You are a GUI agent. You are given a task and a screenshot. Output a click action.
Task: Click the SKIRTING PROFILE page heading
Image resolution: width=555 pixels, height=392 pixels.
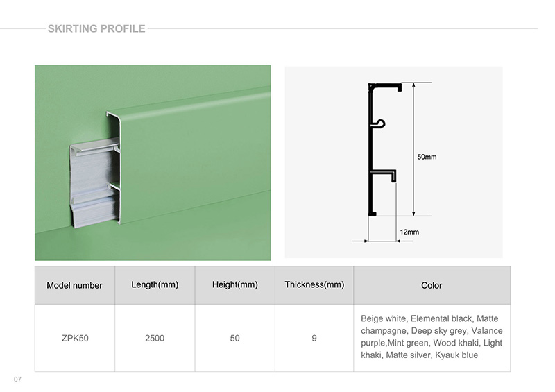(x=96, y=28)
